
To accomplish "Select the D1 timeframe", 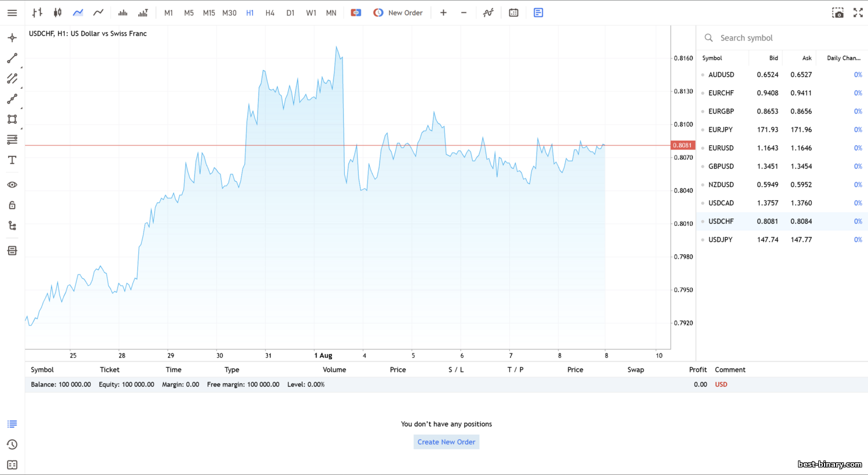I will tap(290, 13).
